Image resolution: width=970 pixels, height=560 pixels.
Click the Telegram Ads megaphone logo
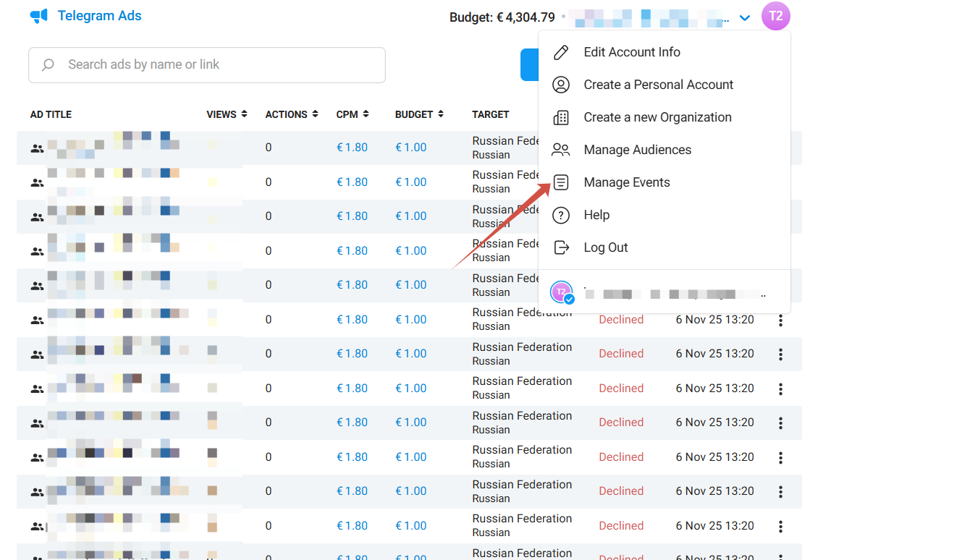(x=39, y=16)
